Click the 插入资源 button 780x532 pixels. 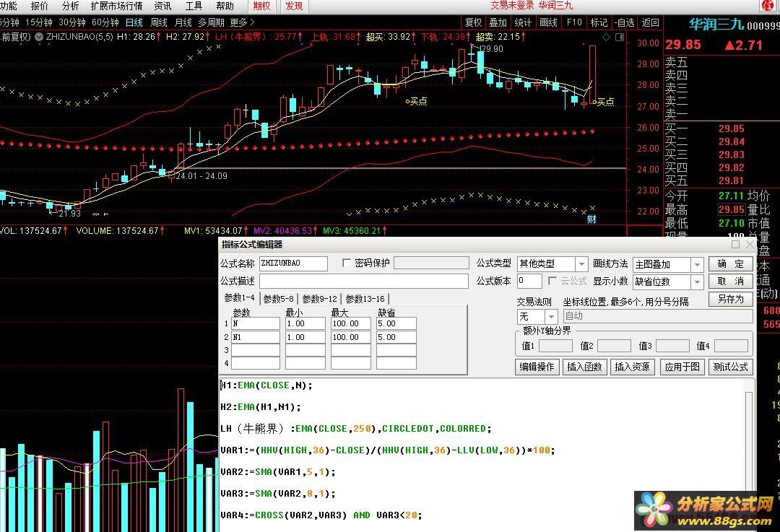click(x=632, y=367)
